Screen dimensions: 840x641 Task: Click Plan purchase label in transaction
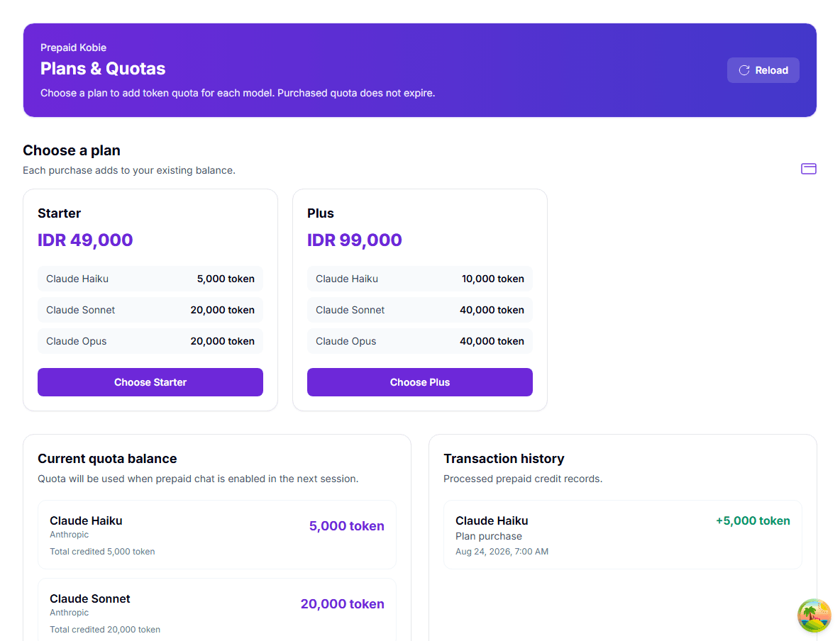click(489, 536)
